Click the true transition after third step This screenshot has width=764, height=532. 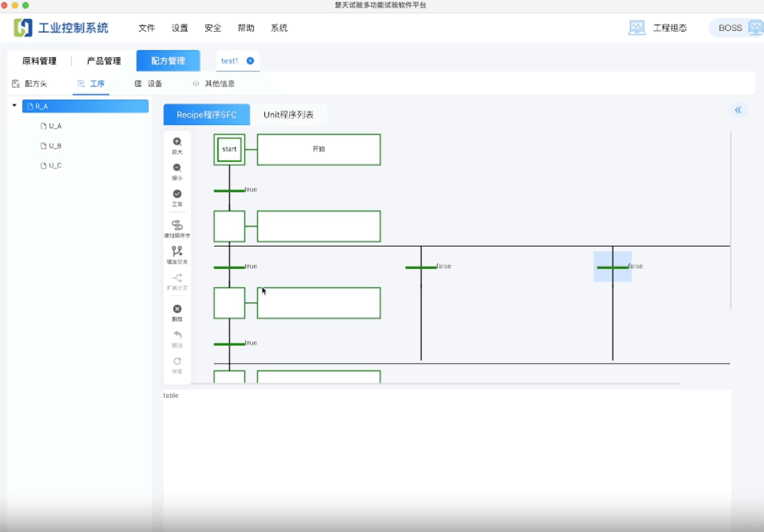coord(229,344)
